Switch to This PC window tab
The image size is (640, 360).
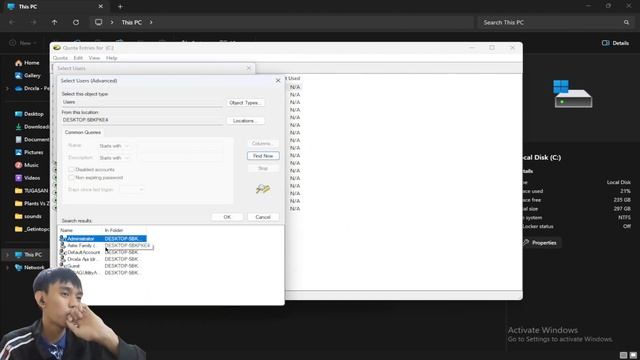point(55,7)
